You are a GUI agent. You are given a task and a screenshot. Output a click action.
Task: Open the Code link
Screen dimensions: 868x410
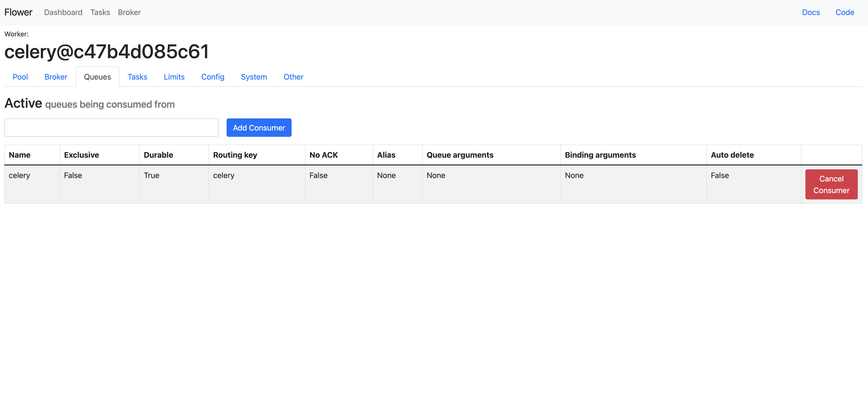(x=845, y=12)
